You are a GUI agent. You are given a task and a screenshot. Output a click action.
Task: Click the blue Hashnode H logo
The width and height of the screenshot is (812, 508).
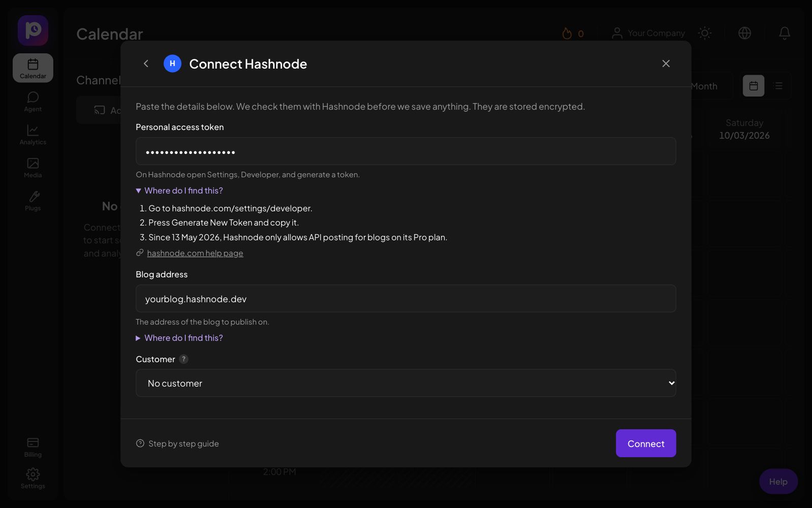click(173, 63)
